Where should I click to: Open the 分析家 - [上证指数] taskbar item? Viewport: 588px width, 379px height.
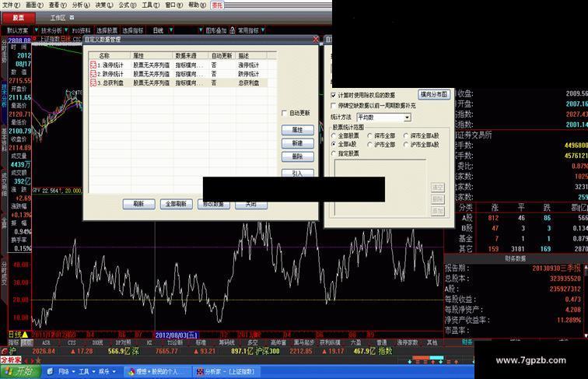pyautogui.click(x=226, y=371)
